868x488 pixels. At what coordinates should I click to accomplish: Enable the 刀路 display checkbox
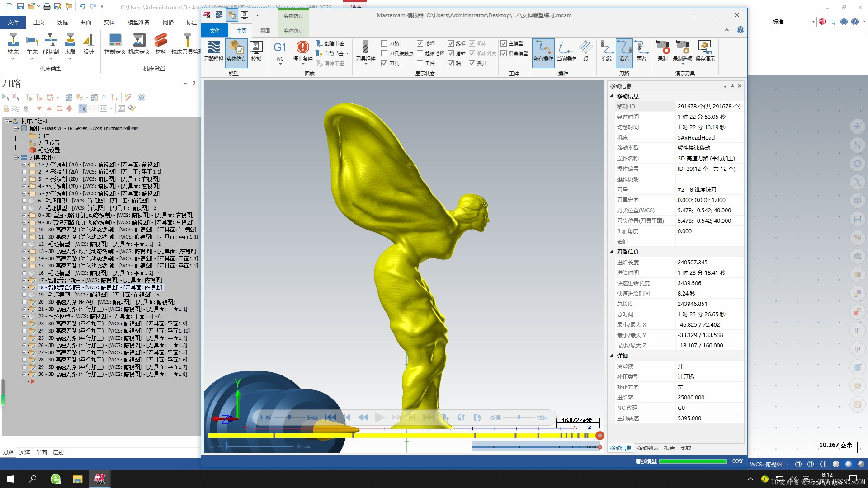point(384,43)
